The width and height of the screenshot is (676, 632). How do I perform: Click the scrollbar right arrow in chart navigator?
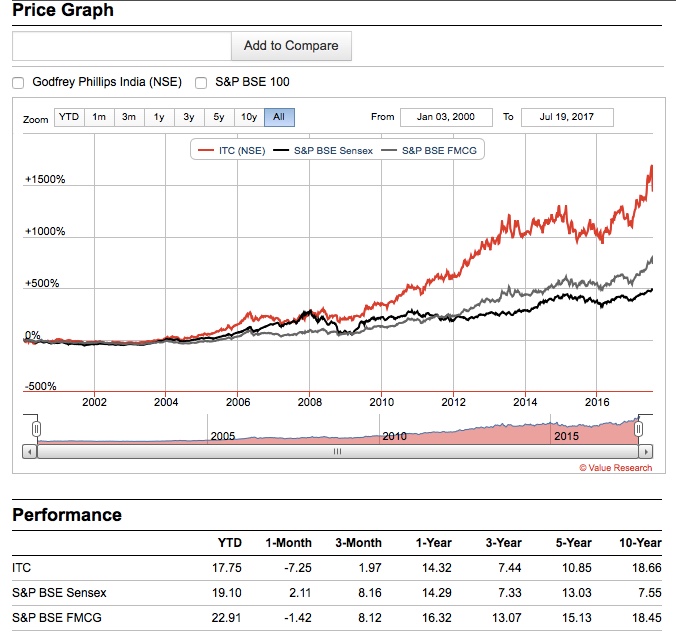pos(646,451)
